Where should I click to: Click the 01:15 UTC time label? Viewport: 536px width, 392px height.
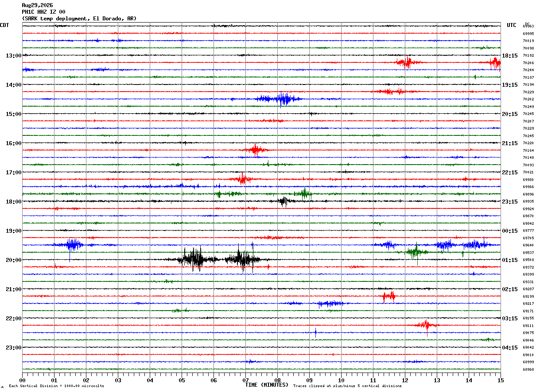pyautogui.click(x=510, y=260)
